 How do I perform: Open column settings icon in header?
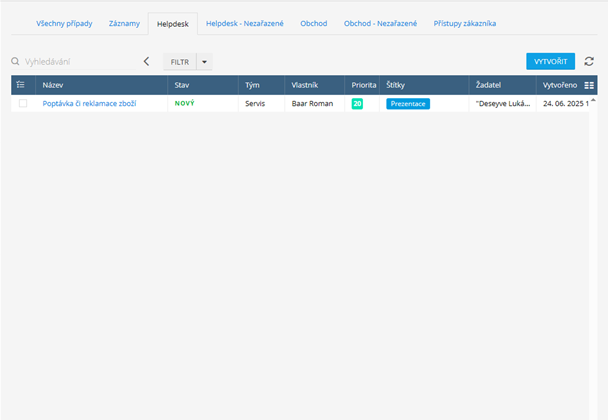point(589,85)
